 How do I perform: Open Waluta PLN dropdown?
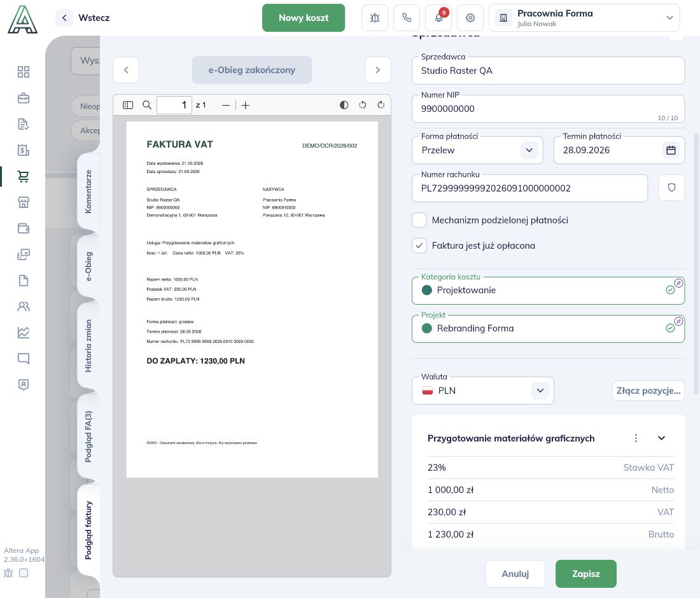(482, 391)
